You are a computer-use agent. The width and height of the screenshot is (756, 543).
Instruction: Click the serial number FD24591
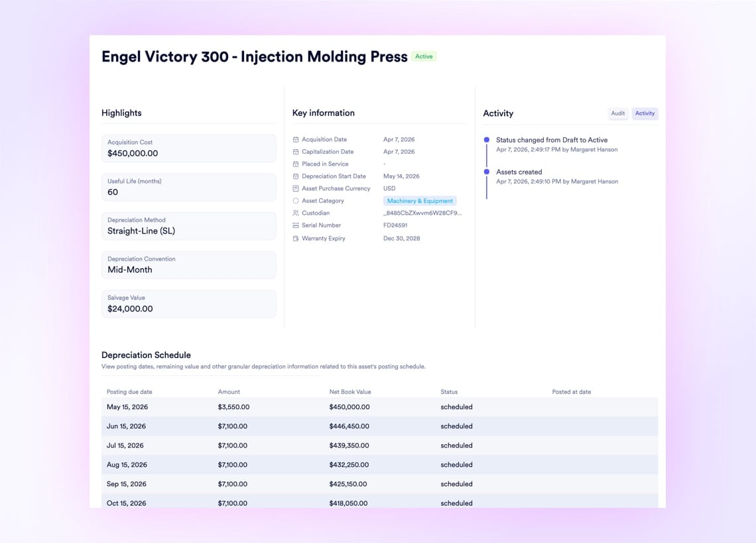point(395,225)
